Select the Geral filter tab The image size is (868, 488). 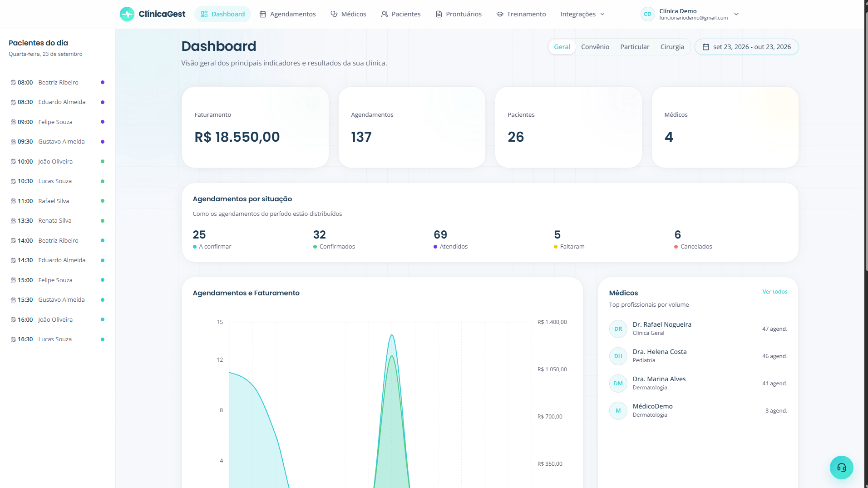point(562,47)
